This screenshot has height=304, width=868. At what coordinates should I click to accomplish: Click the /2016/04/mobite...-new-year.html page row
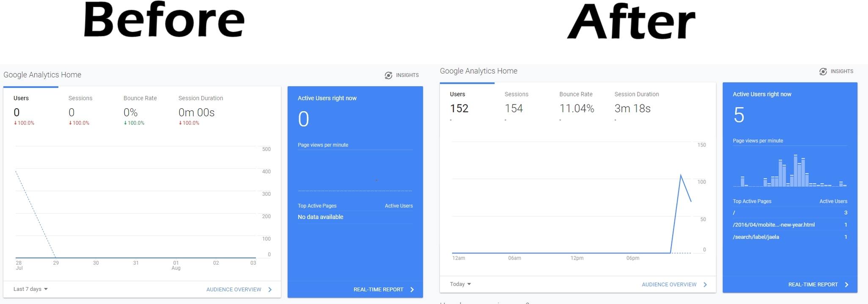point(789,225)
